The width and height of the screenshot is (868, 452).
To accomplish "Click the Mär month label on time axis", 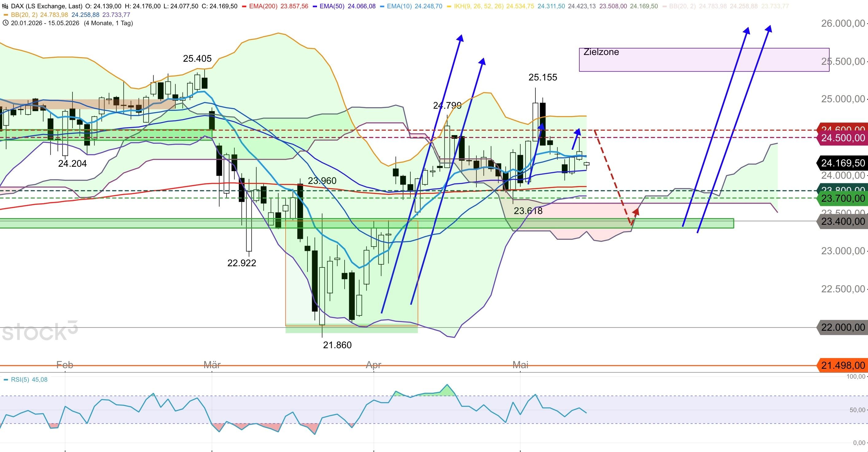I will [212, 365].
